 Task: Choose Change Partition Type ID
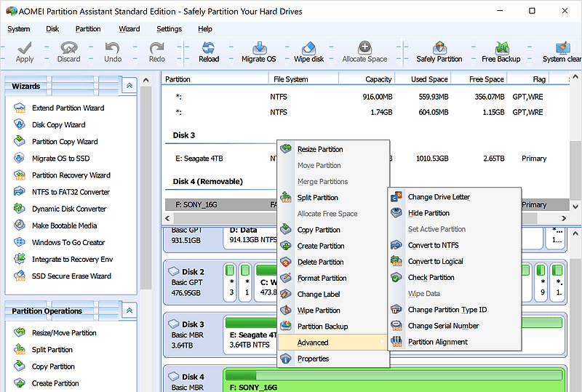(454, 310)
